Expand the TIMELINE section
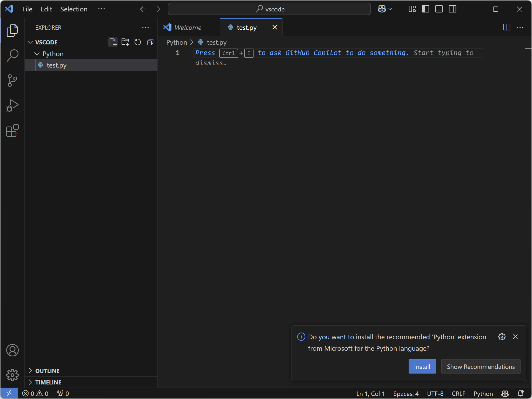 48,382
